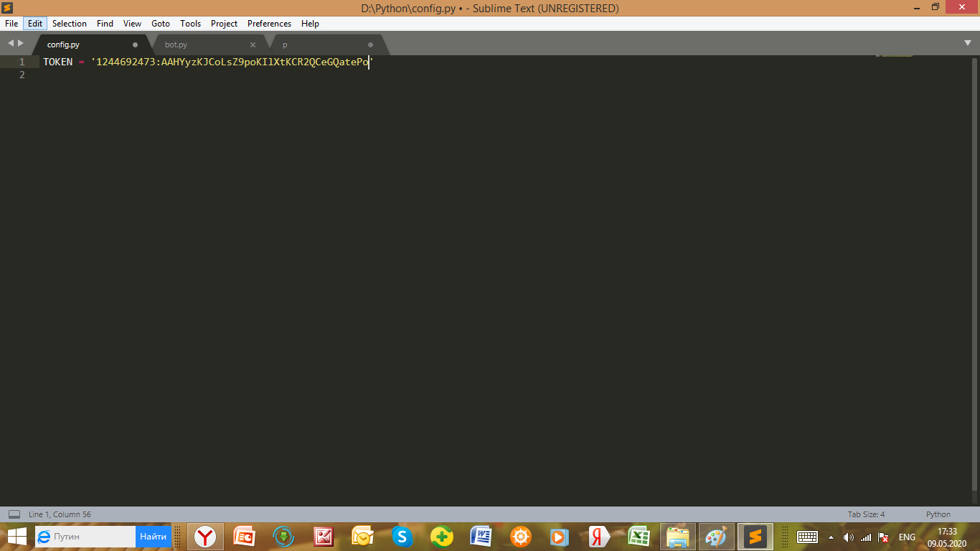Open the Tools menu
The image size is (980, 551).
pos(191,24)
